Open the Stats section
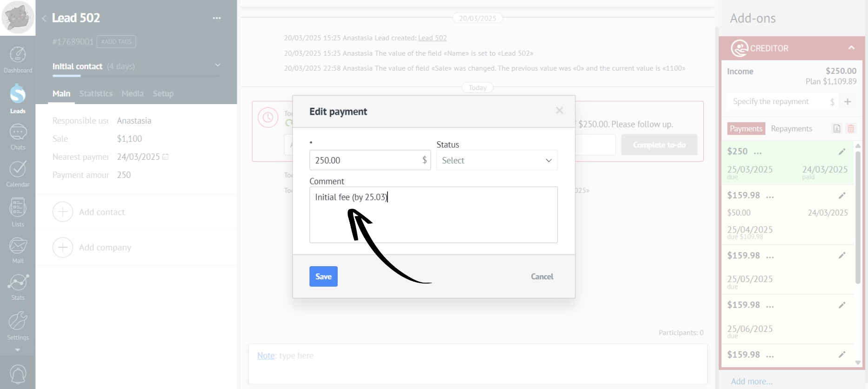Screen dimensions: 868x389 tap(18, 287)
